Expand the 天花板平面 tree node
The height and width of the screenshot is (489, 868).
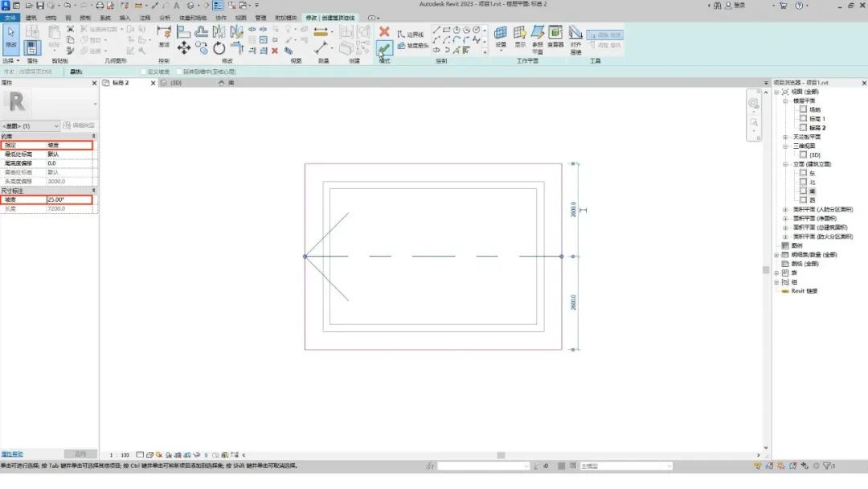(785, 138)
